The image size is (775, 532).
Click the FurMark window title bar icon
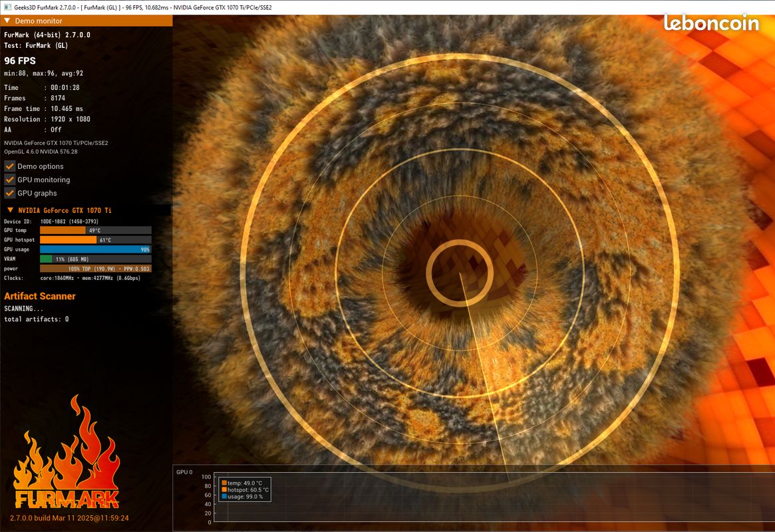point(7,7)
